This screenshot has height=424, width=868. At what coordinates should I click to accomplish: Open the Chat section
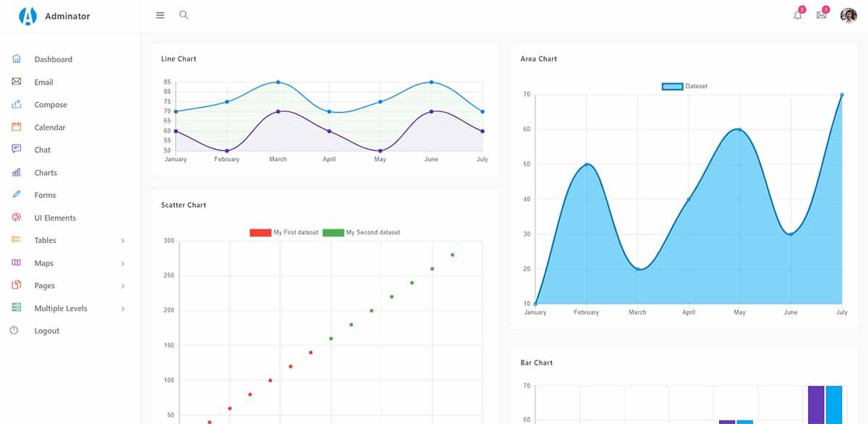[42, 150]
